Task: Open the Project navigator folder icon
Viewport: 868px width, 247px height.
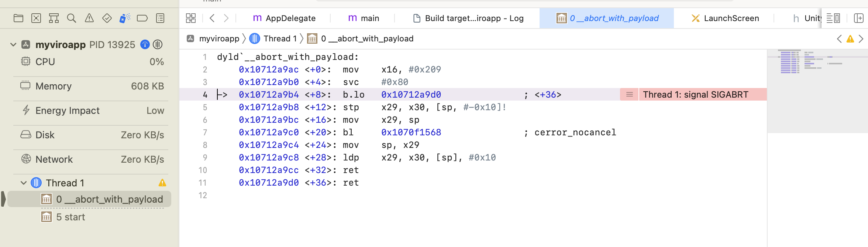Action: [x=18, y=18]
